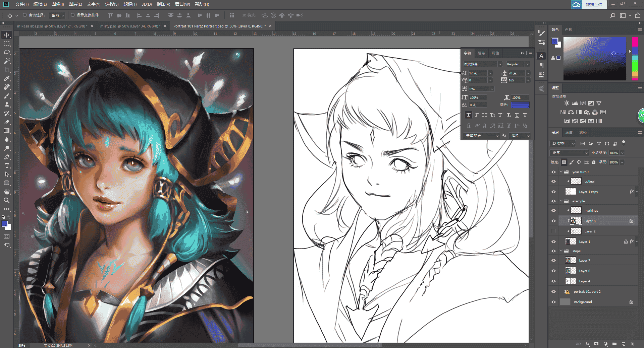
Task: Open the search magnifier icon top right
Action: click(612, 15)
